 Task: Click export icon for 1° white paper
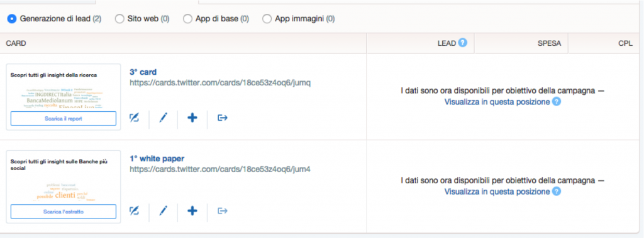(x=222, y=211)
